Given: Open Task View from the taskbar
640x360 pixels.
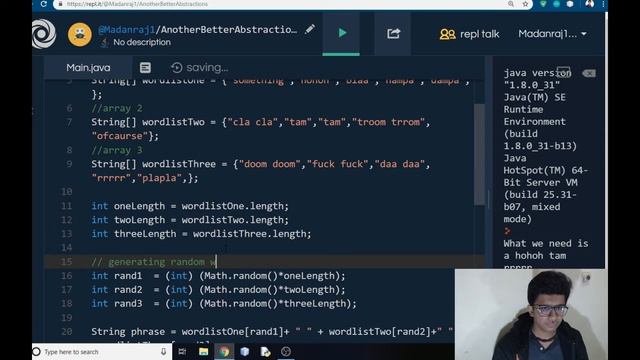Looking at the screenshot, I should pyautogui.click(x=182, y=351).
